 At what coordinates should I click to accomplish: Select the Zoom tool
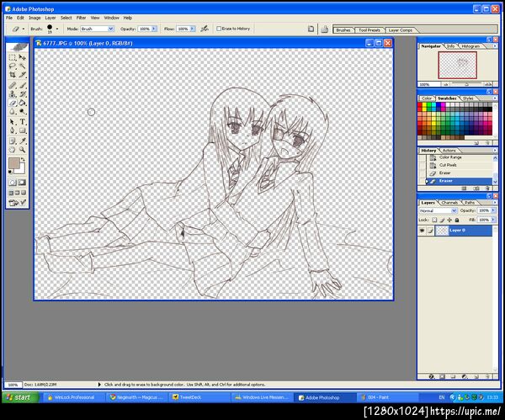(x=22, y=150)
